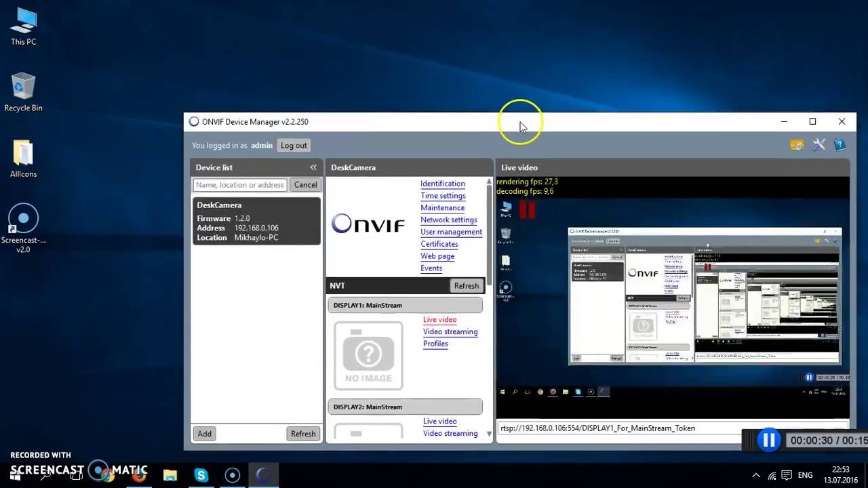Click the DISPLAY1 no-image thumbnail

click(368, 356)
